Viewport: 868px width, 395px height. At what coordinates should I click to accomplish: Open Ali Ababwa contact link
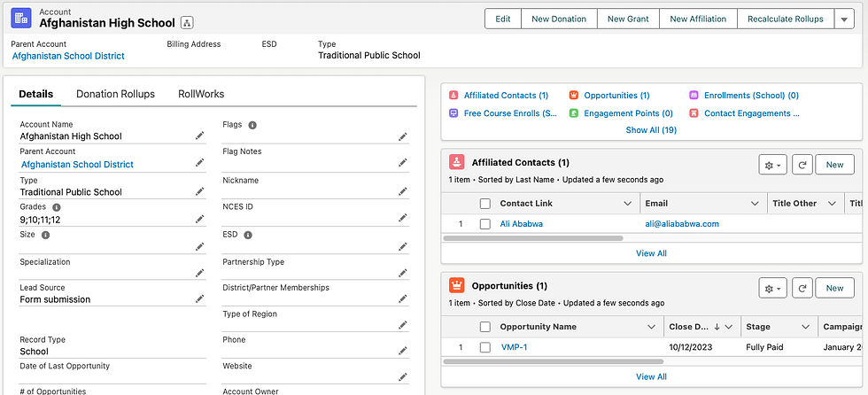coord(522,224)
